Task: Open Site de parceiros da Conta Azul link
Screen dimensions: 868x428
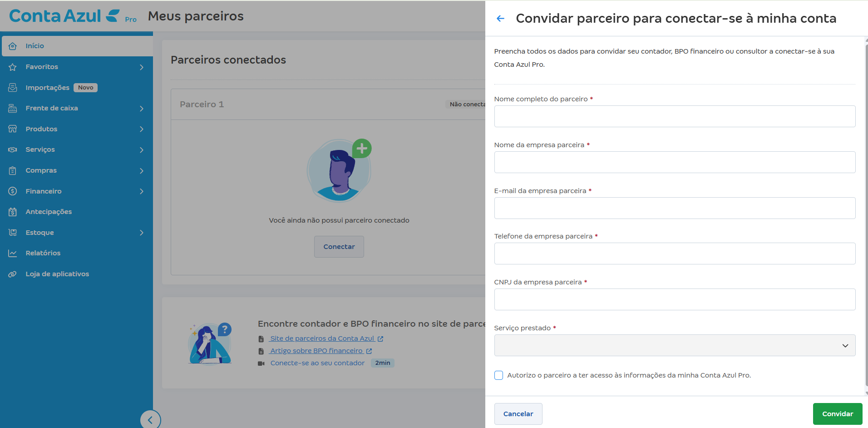Action: pos(322,338)
